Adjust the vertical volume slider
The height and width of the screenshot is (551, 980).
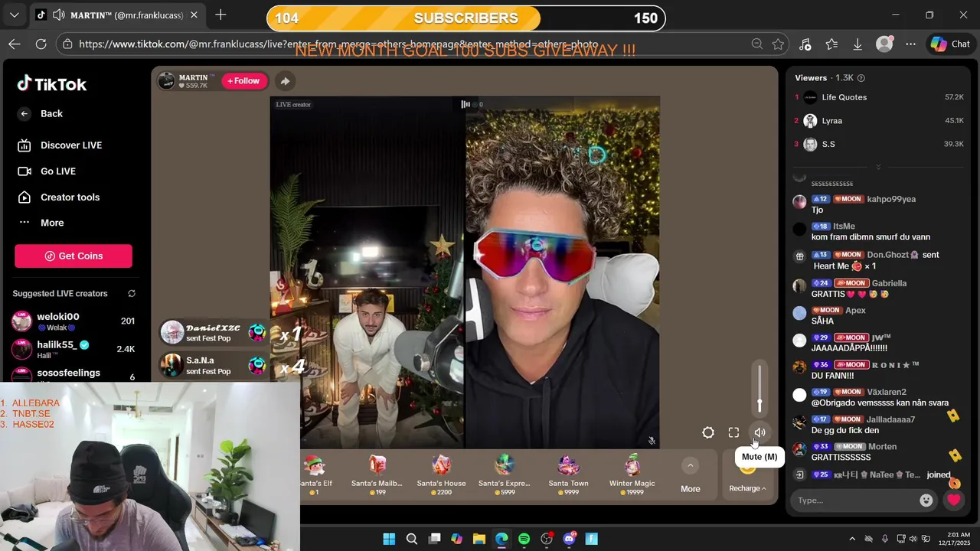(x=759, y=389)
